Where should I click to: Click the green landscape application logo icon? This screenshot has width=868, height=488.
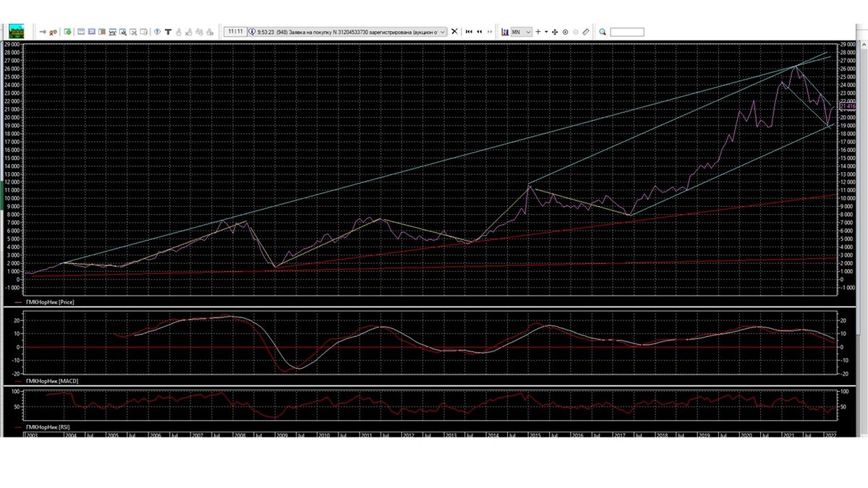pos(17,31)
